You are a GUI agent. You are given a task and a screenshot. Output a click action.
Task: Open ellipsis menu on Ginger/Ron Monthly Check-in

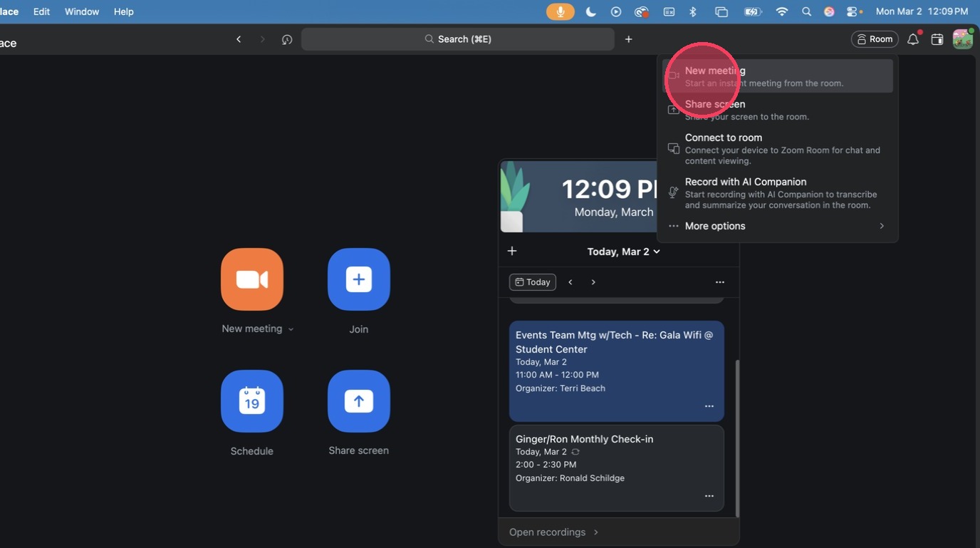point(709,496)
